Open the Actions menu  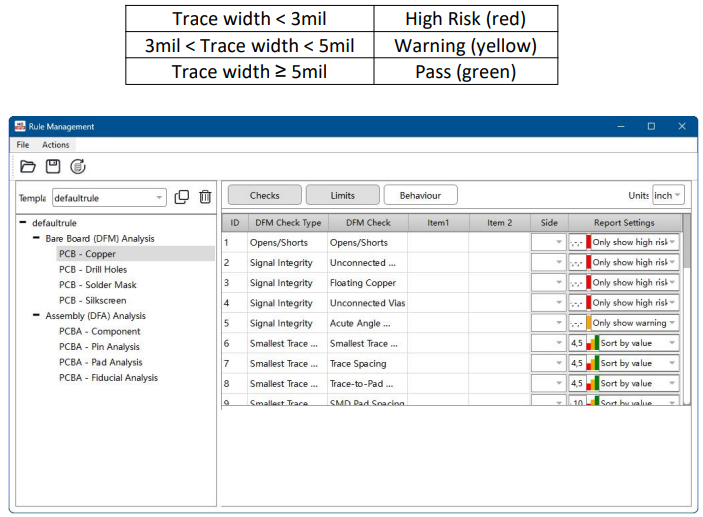pyautogui.click(x=56, y=145)
